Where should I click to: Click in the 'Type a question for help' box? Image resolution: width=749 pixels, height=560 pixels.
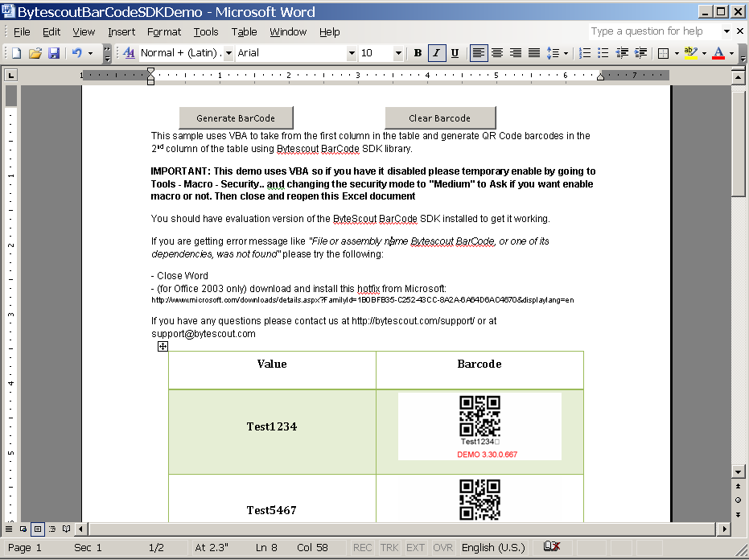point(654,31)
